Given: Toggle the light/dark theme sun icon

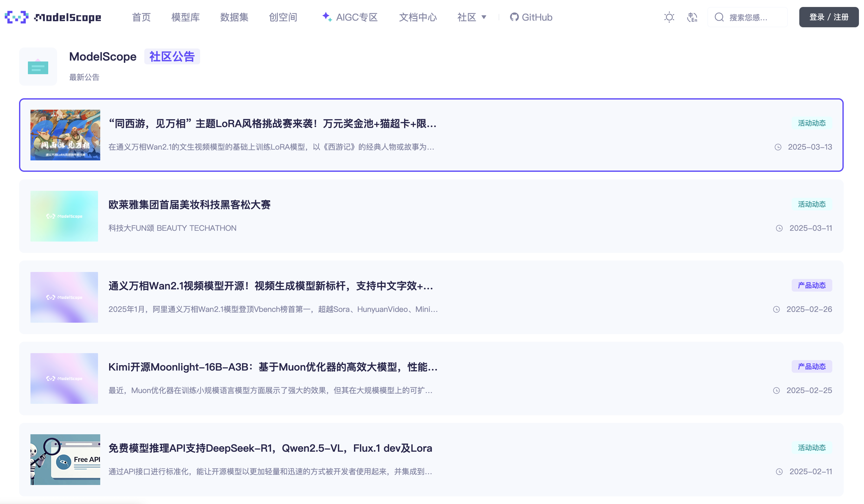Looking at the screenshot, I should (669, 17).
